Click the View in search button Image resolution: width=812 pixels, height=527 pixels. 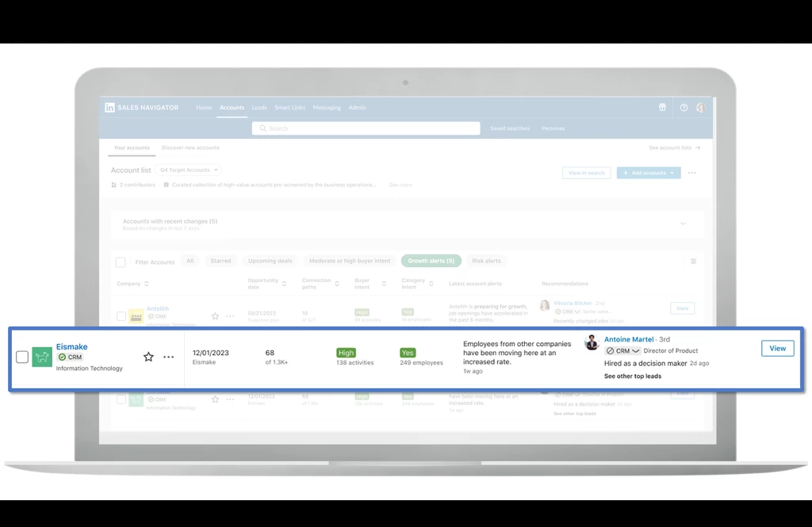point(586,173)
